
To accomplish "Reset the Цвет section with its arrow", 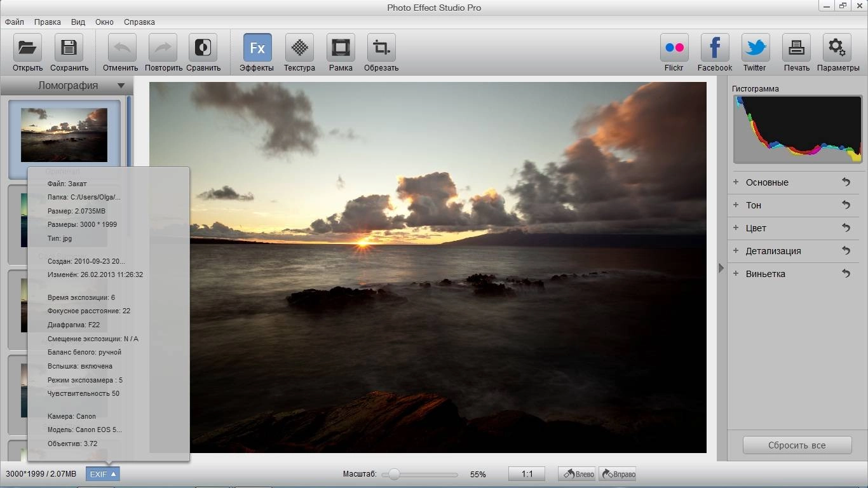I will coord(846,228).
